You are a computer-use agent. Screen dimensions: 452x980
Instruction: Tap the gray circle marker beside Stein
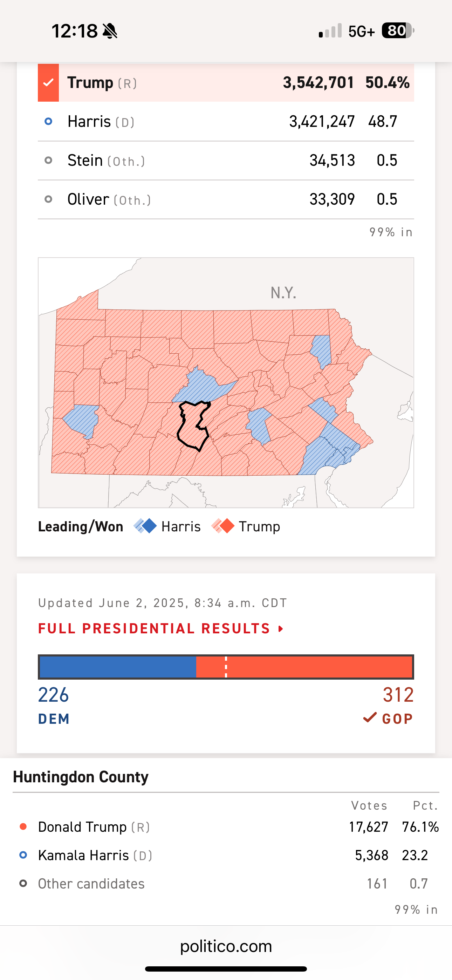(48, 160)
